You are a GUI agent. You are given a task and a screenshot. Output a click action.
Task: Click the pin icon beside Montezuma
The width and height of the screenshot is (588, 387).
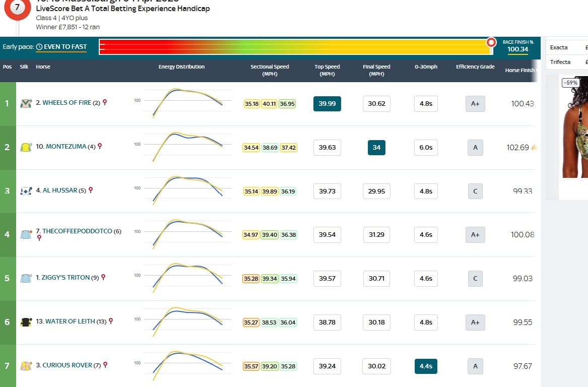100,146
